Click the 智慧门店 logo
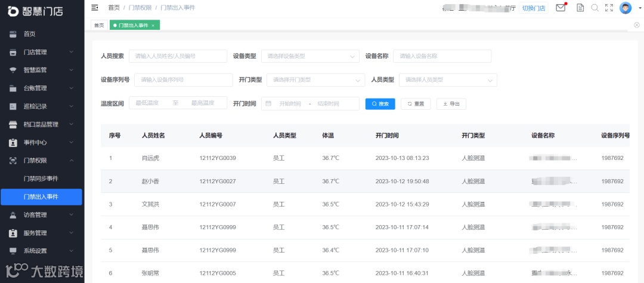Image resolution: width=644 pixels, height=283 pixels. pos(36,11)
